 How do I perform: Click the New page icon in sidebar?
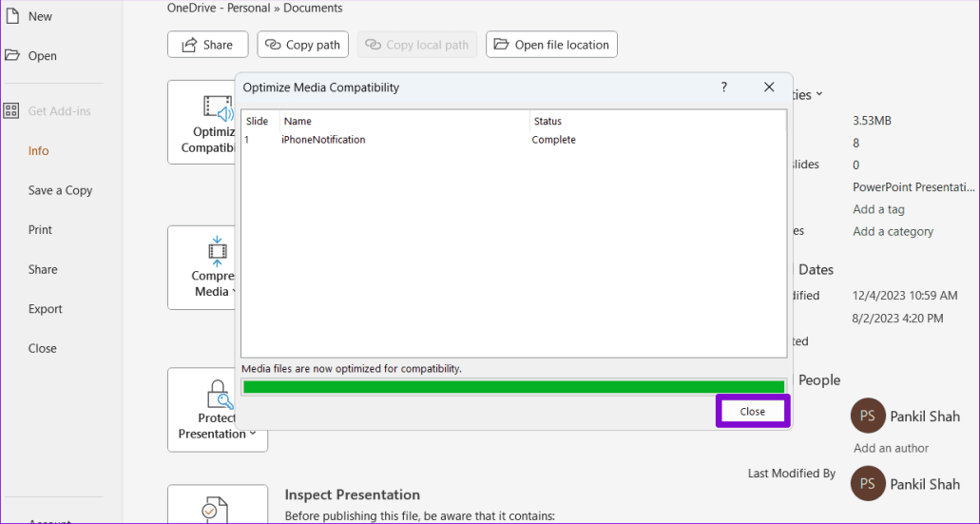11,15
